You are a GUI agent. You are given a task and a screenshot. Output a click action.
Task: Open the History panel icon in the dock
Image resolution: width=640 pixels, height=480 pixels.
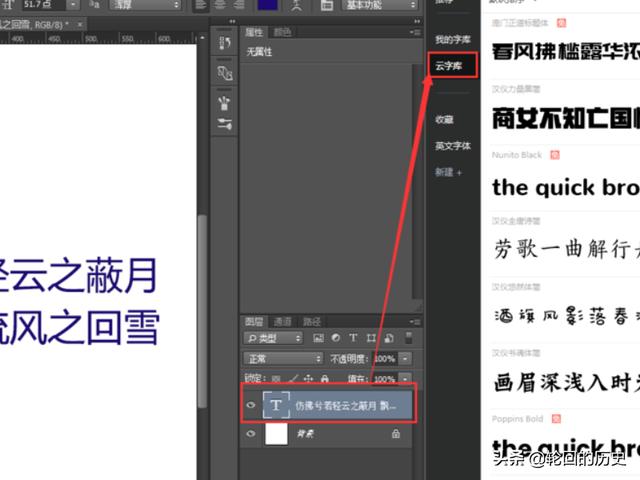click(x=225, y=44)
